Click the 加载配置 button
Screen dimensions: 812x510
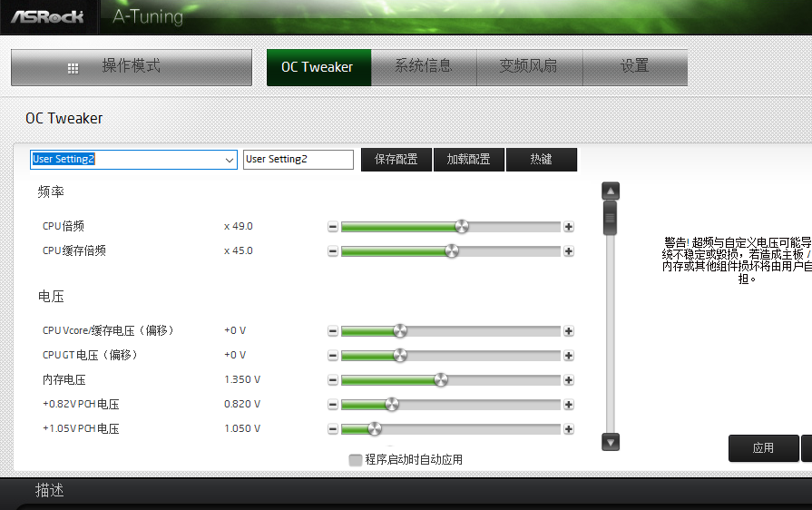469,160
